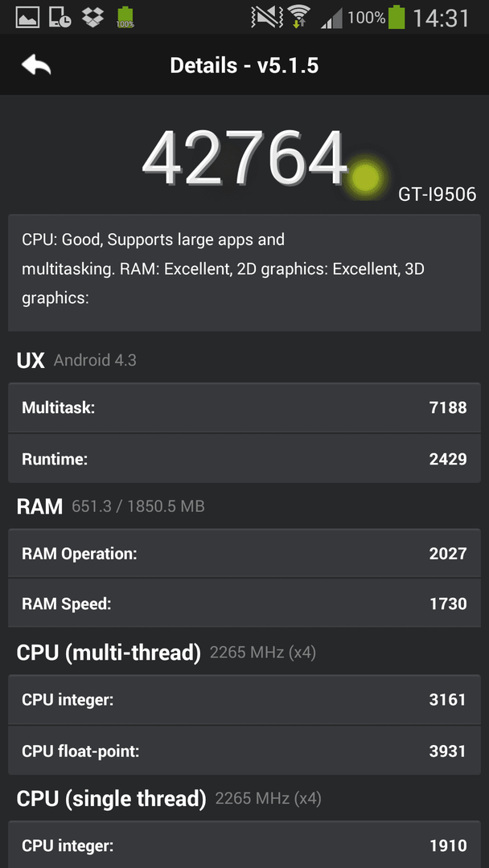Screen dimensions: 489x868
Task: Tap the green battery notification icon
Action: point(125,18)
